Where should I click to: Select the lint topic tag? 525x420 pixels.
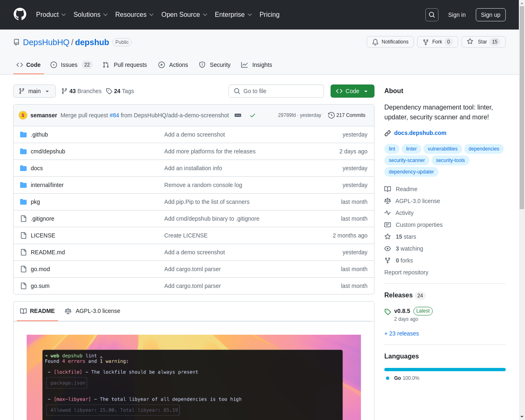pos(392,149)
